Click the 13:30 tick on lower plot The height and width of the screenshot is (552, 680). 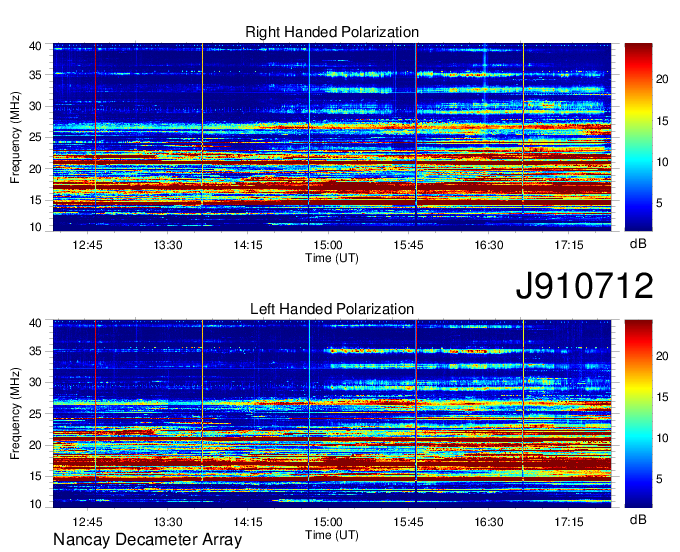(x=168, y=522)
